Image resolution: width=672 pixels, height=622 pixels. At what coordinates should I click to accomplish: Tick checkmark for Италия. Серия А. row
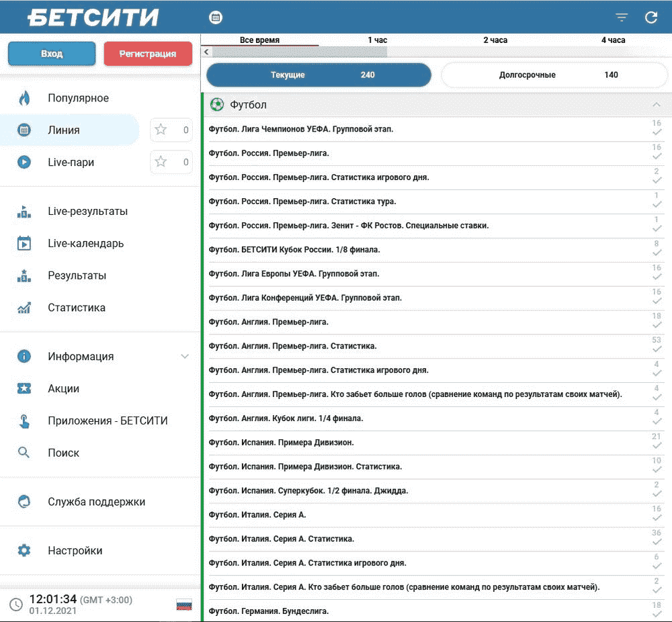pos(657,519)
